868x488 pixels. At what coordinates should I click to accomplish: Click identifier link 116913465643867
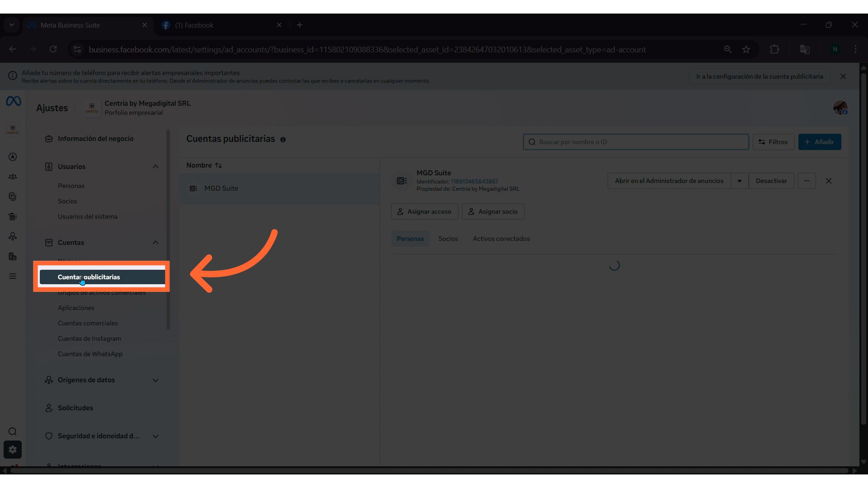coord(474,182)
